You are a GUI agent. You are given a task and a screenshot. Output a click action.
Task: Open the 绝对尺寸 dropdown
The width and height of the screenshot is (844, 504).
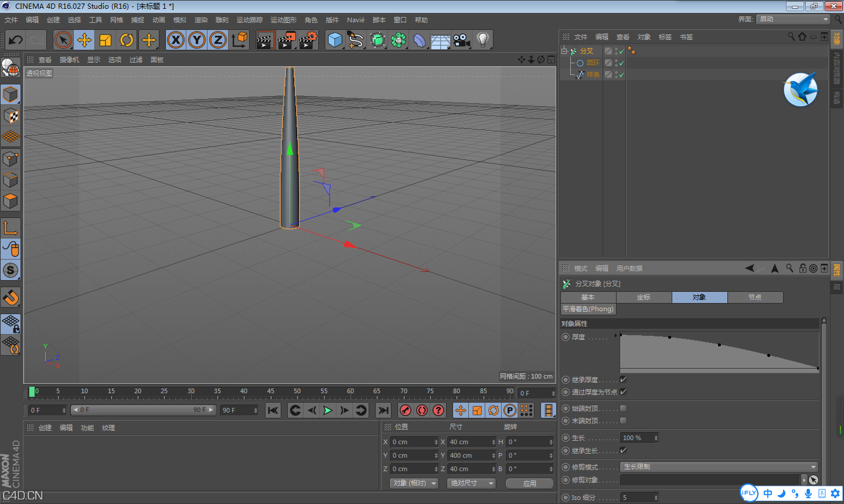(471, 483)
